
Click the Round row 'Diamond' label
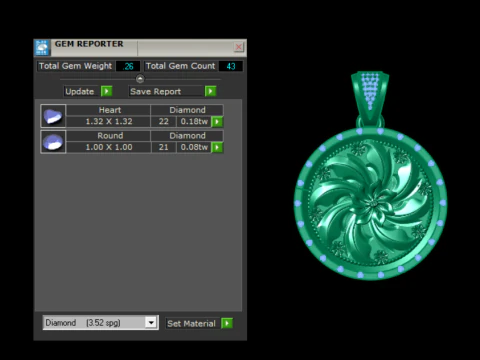[187, 136]
